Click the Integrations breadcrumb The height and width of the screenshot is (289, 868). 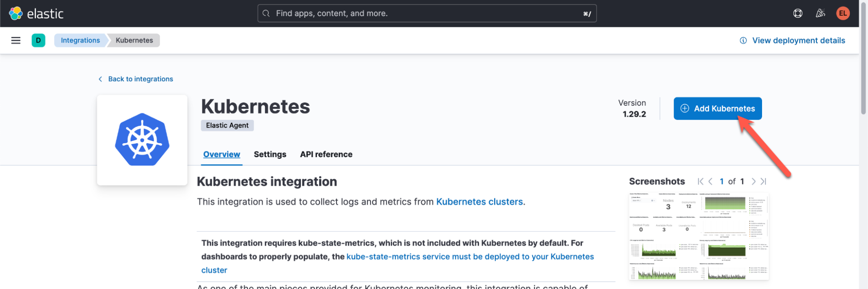pos(80,40)
